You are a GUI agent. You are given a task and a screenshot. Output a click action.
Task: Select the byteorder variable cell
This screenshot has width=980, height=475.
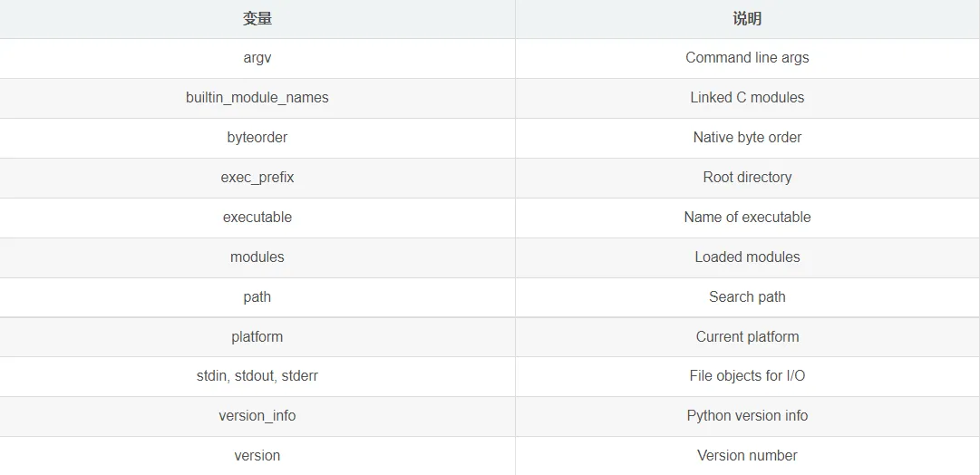coord(257,137)
